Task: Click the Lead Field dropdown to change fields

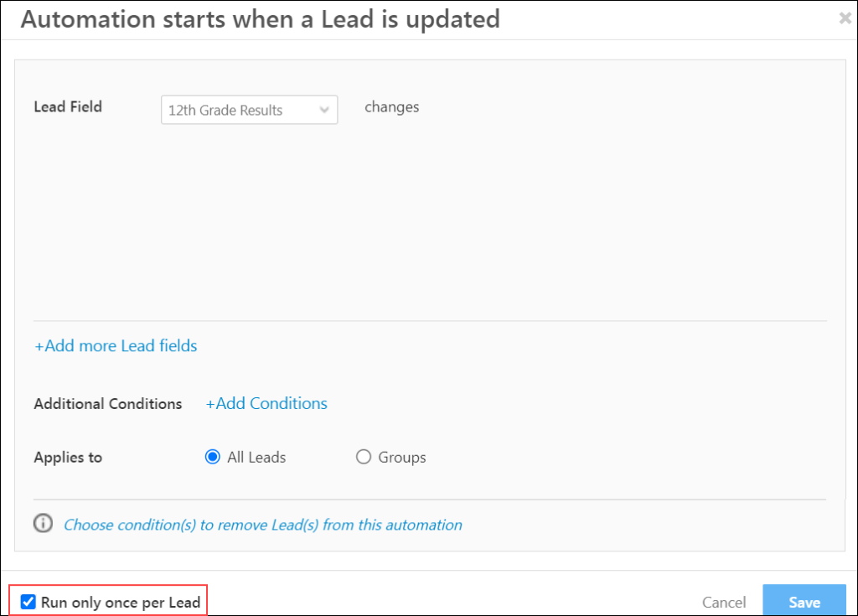Action: 249,109
